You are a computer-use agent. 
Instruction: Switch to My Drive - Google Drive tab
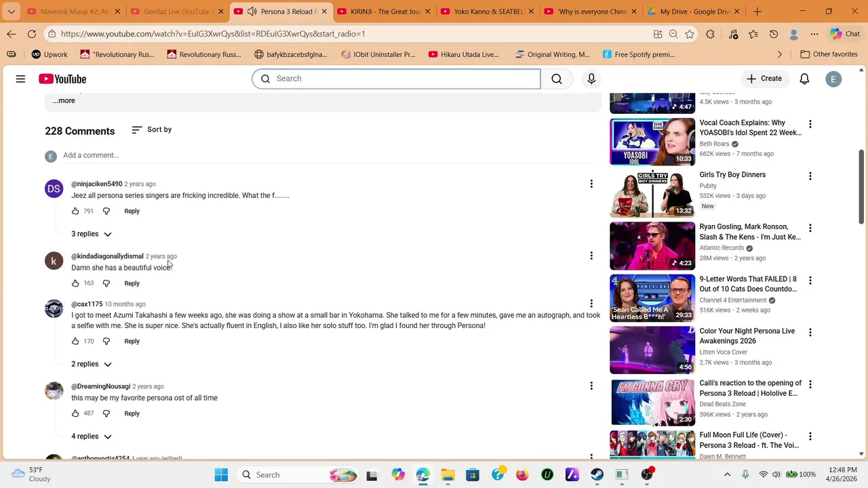694,12
